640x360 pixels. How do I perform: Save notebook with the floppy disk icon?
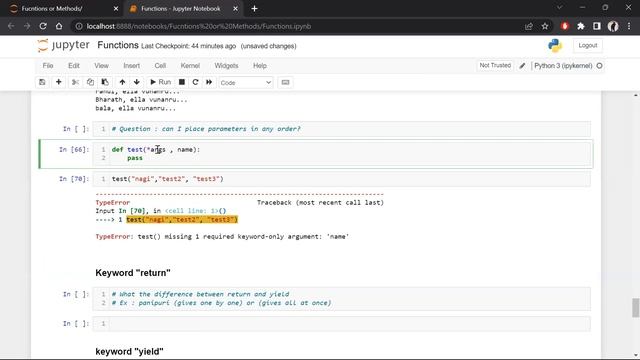click(x=42, y=82)
